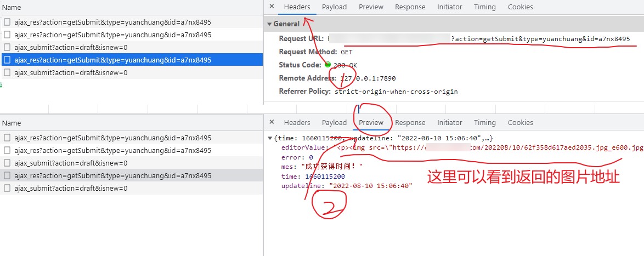Select third upper-list request ajax_submit?action=draft
Screen dimensions: 644x256
(71, 48)
